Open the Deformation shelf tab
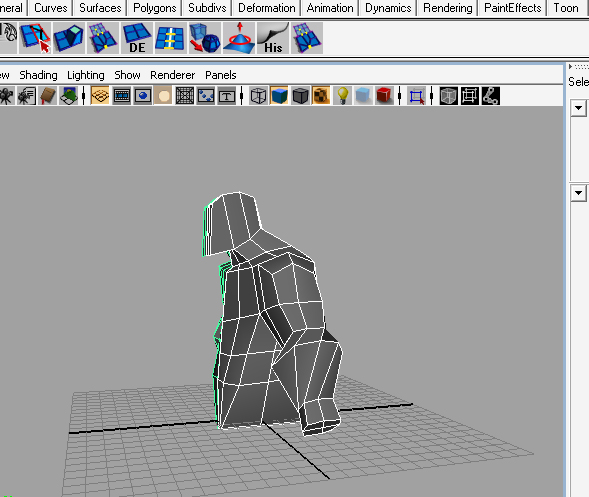This screenshot has height=497, width=589. pos(267,8)
